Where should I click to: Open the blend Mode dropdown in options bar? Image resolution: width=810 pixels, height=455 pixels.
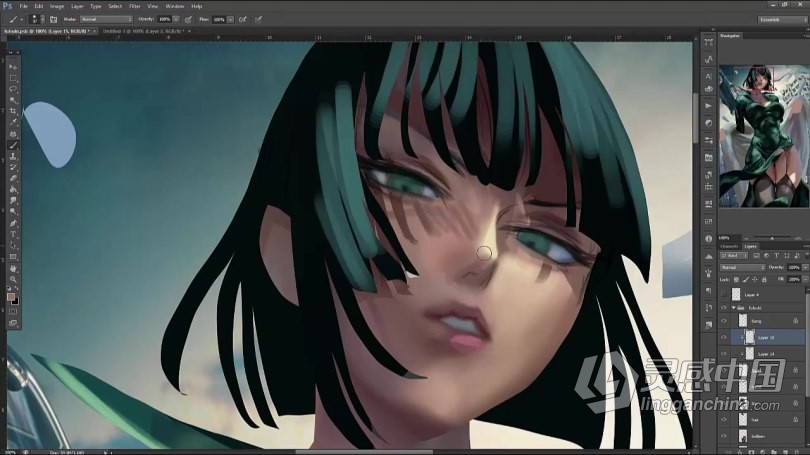point(106,19)
